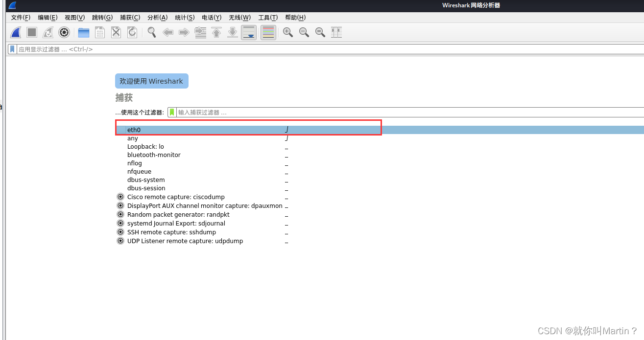Go to previous packet left arrow
This screenshot has height=340, width=644.
pyautogui.click(x=168, y=32)
